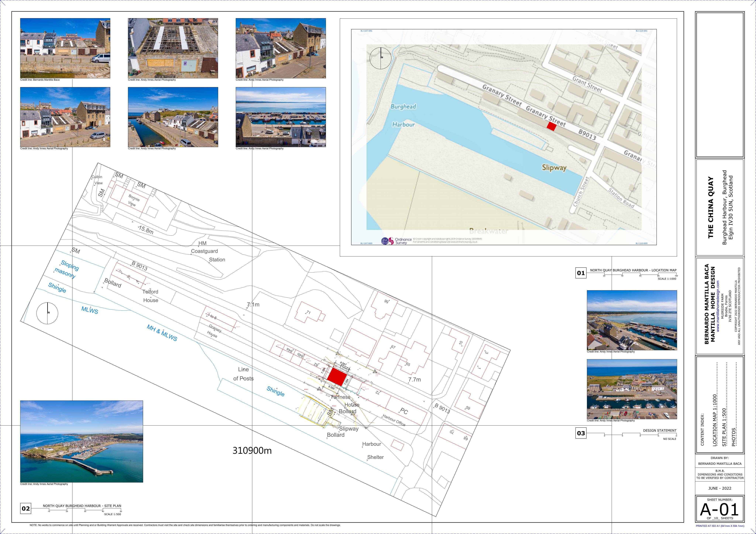This screenshot has width=756, height=534.
Task: Click the roofless building aerial photo
Action: [173, 48]
